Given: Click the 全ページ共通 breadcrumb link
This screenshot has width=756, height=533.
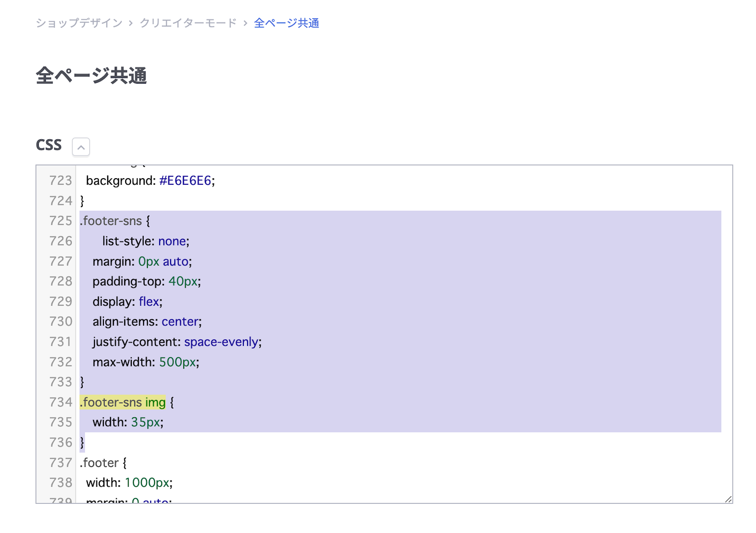Looking at the screenshot, I should point(286,23).
